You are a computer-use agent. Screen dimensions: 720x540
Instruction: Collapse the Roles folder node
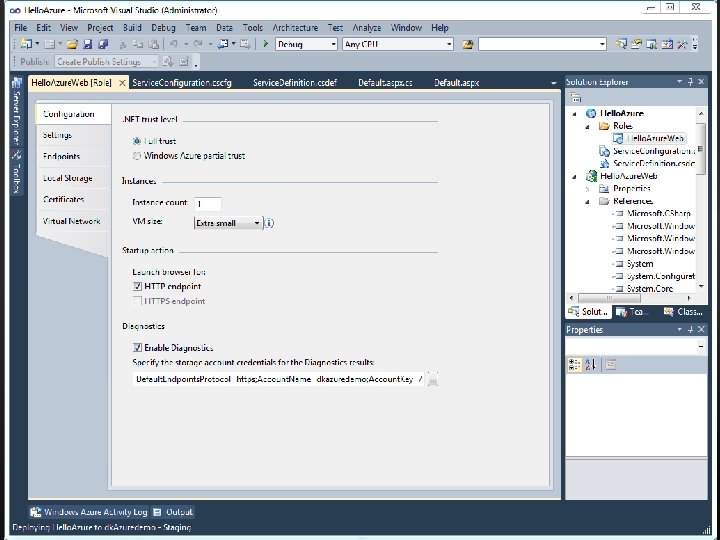click(587, 126)
